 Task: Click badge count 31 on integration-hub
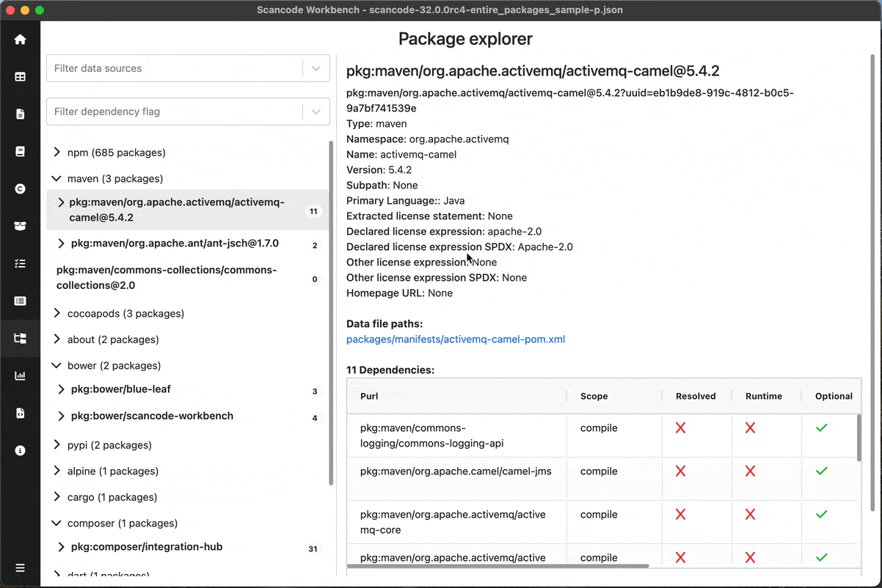(313, 548)
